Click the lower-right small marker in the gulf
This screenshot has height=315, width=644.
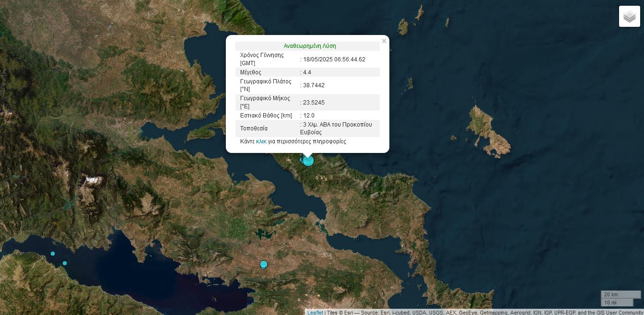tap(65, 263)
